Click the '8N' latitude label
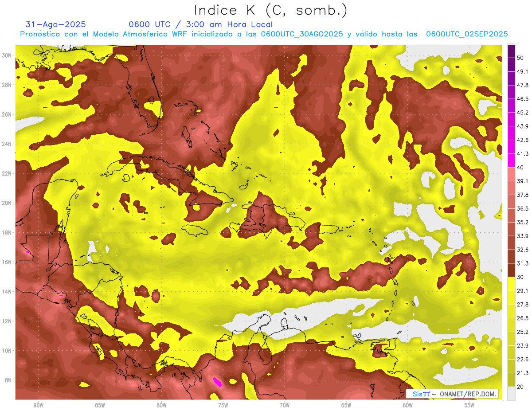Image resolution: width=532 pixels, height=411 pixels. [x=9, y=380]
